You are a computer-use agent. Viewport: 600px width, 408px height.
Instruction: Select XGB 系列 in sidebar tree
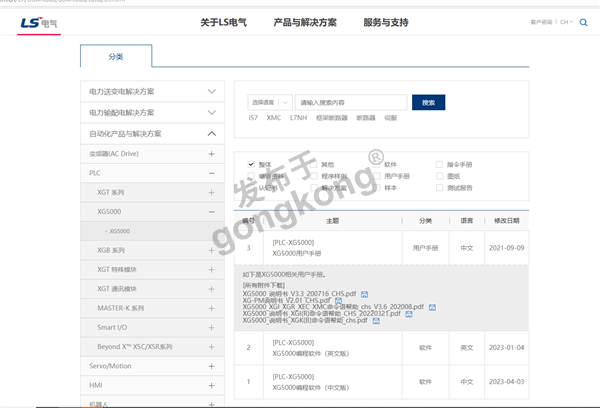111,250
